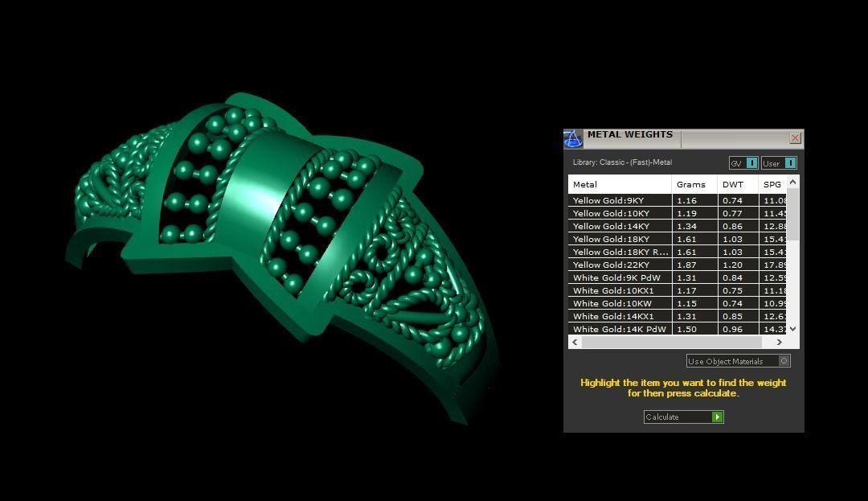The width and height of the screenshot is (868, 501).
Task: Select Yellow Gold:22KY row
Action: tap(677, 265)
